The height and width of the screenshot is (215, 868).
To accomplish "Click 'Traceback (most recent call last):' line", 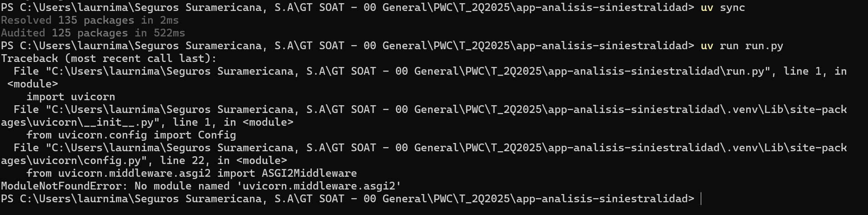I will pyautogui.click(x=109, y=58).
